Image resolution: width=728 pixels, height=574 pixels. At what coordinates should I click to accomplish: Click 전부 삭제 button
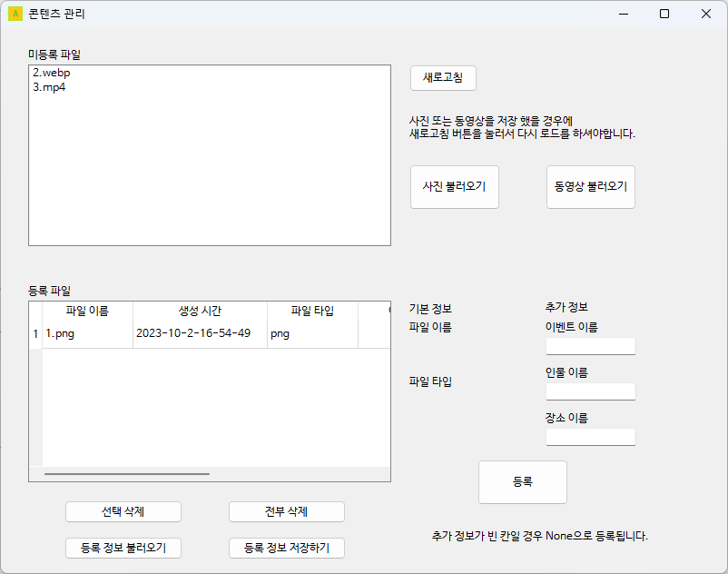287,511
